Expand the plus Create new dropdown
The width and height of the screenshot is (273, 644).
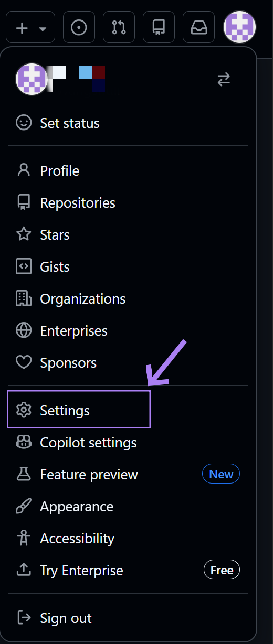click(x=30, y=27)
